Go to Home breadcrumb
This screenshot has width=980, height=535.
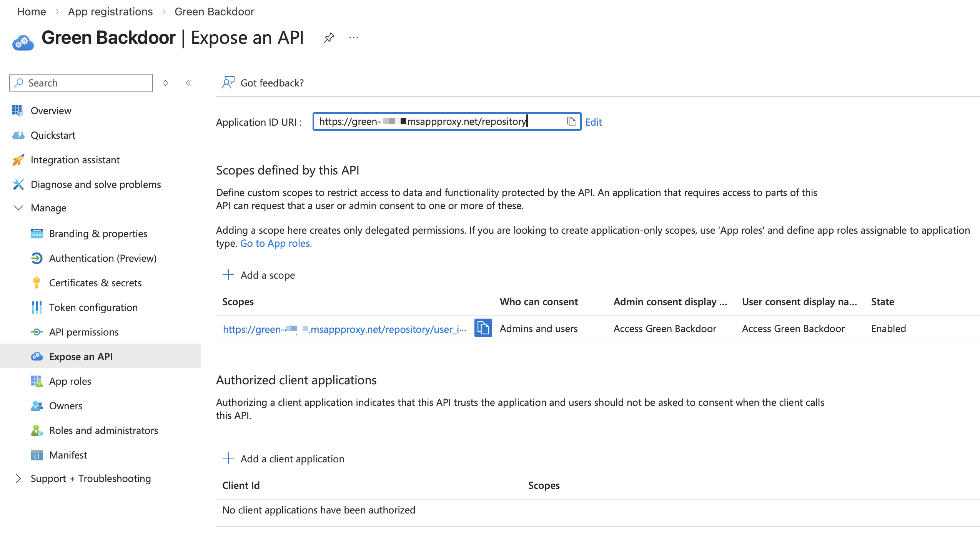pos(32,12)
